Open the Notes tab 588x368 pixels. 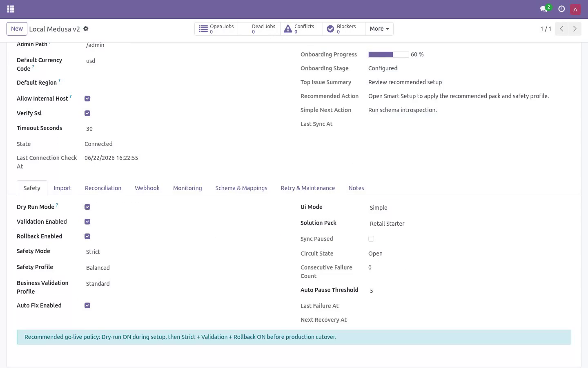click(x=356, y=188)
